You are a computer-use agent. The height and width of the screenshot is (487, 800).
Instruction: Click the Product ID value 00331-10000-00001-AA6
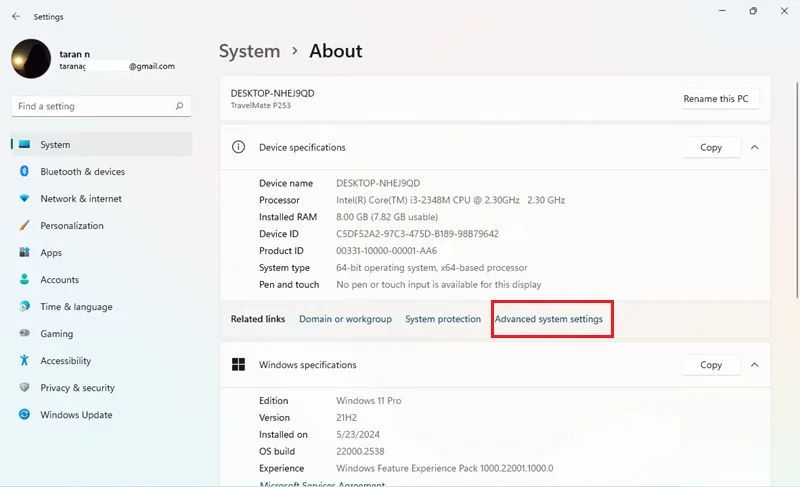coord(386,250)
